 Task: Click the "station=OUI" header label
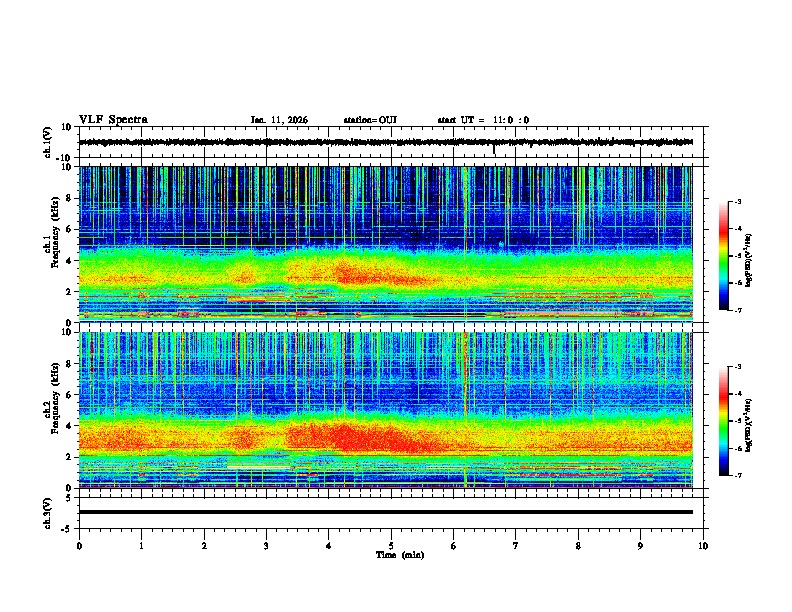point(370,120)
